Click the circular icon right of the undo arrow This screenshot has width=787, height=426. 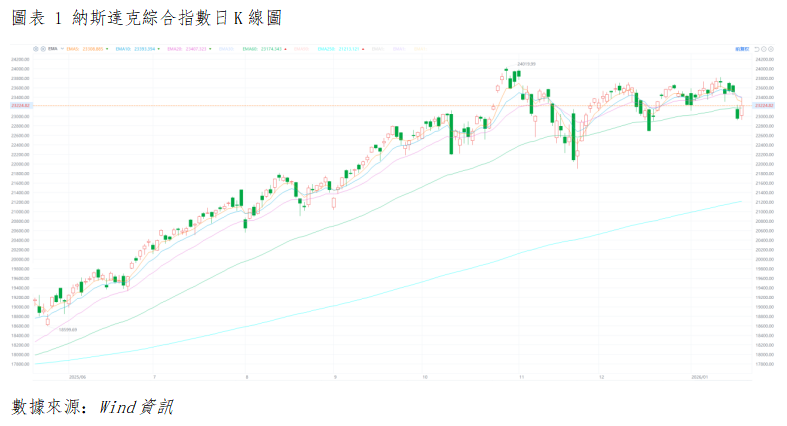[766, 48]
